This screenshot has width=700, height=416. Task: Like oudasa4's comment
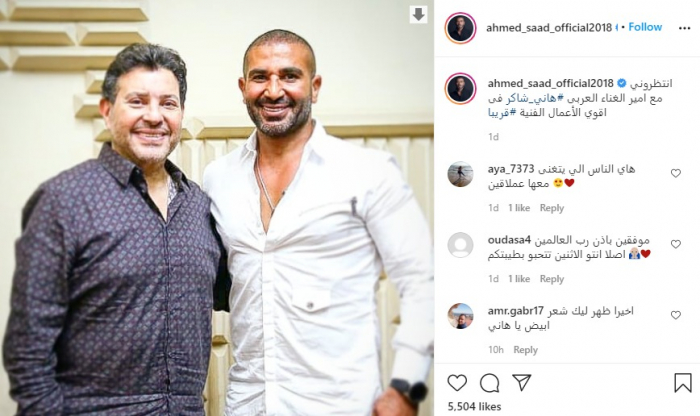(x=676, y=244)
